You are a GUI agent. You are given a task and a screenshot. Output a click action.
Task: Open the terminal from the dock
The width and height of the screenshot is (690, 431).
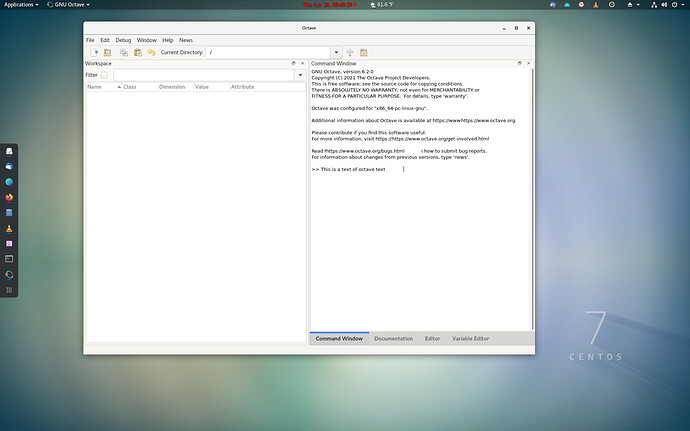(x=9, y=259)
